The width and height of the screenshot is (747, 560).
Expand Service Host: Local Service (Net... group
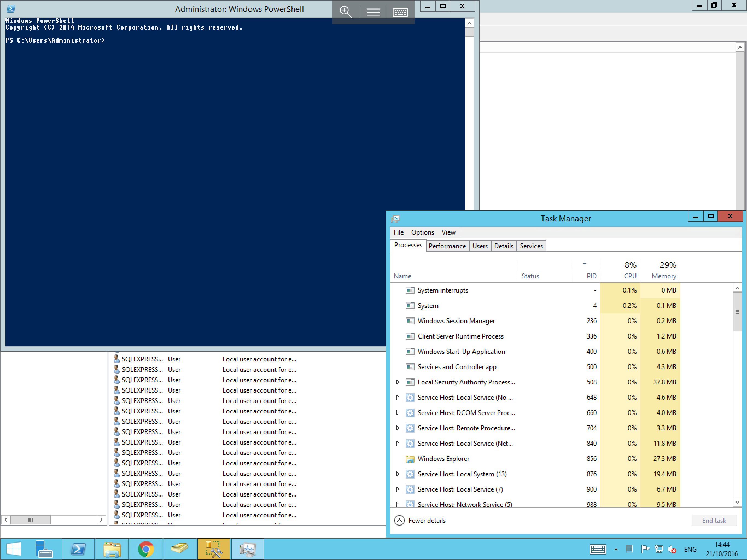coord(398,444)
